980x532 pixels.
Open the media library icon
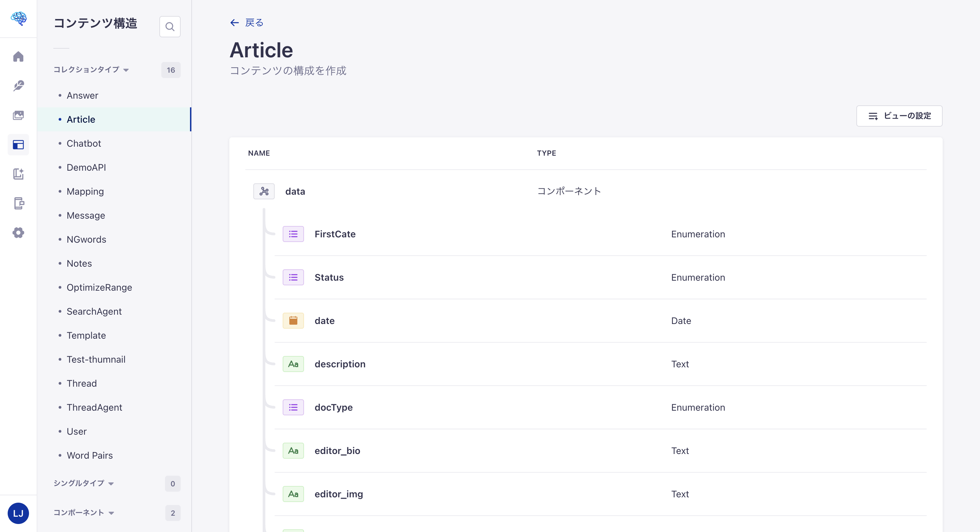click(x=18, y=115)
